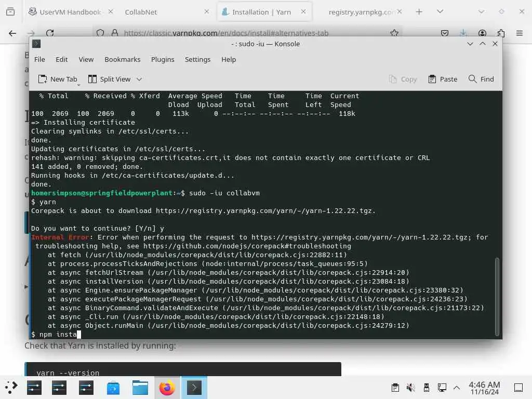Close the Installation | Yarn tab
532x399 pixels.
point(303,11)
